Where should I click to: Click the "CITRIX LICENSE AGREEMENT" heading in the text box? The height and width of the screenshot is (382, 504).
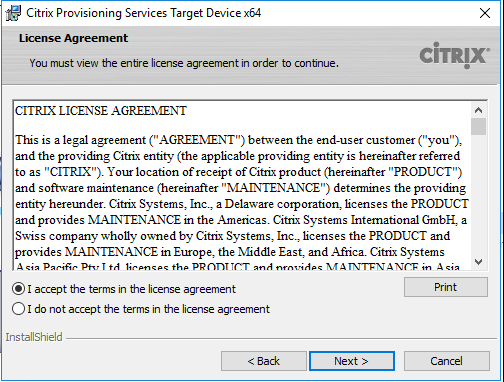101,111
